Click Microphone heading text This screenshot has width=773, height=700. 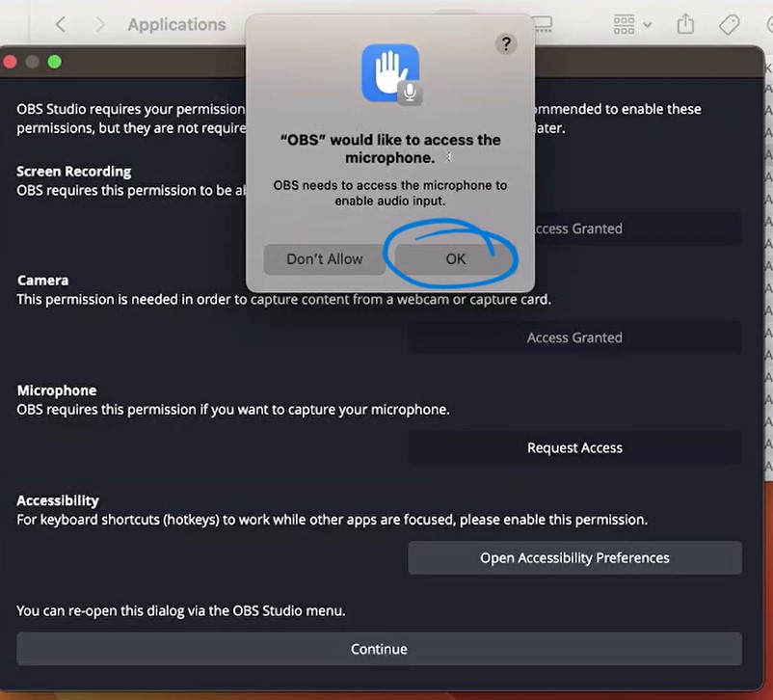point(57,390)
